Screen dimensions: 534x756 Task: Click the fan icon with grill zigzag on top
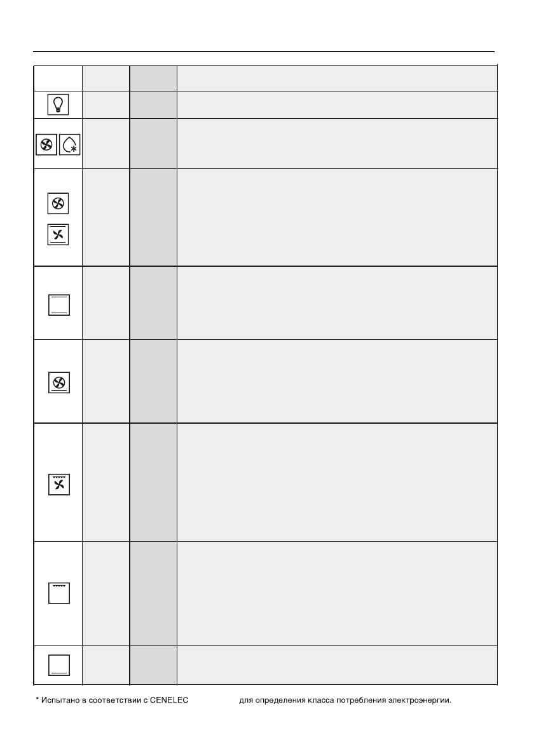58,485
